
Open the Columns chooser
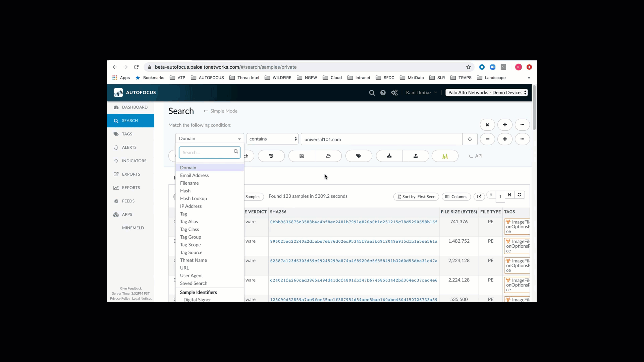coord(456,197)
